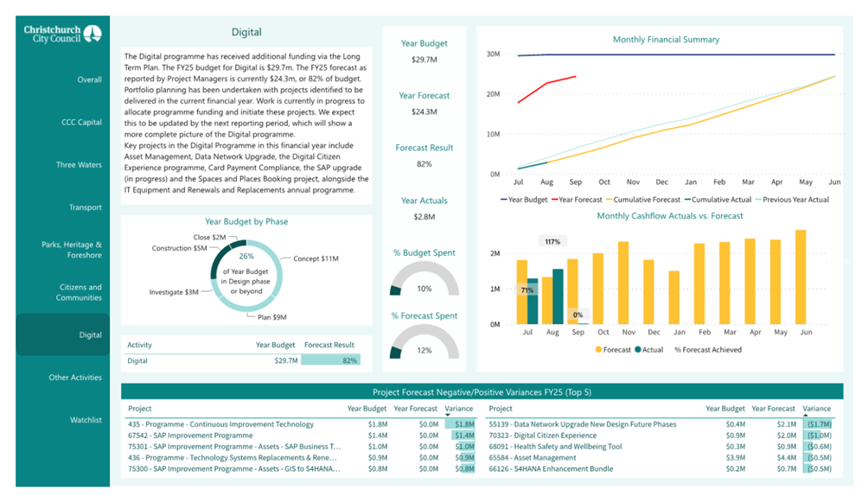Click the Project column header in left table

pos(139,409)
